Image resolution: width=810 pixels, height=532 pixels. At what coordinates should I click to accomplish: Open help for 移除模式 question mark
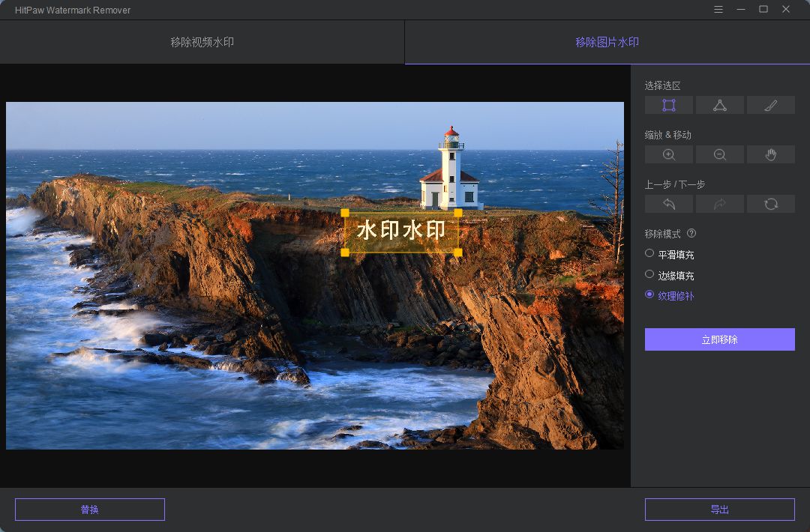pyautogui.click(x=691, y=233)
